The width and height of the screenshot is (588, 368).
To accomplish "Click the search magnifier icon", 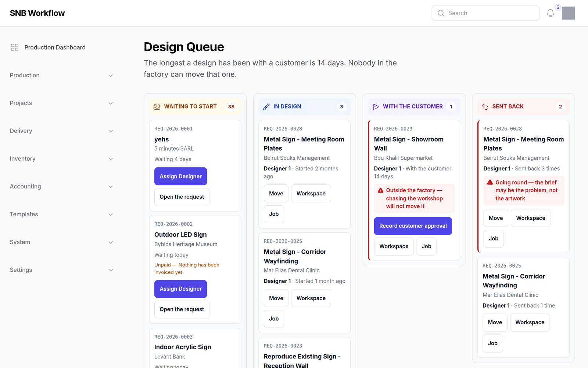I will pos(441,13).
